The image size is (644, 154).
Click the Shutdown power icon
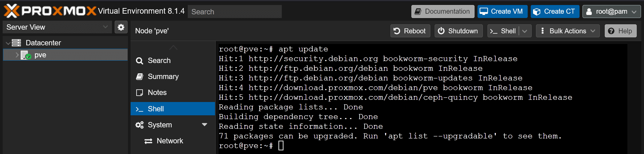coord(441,31)
